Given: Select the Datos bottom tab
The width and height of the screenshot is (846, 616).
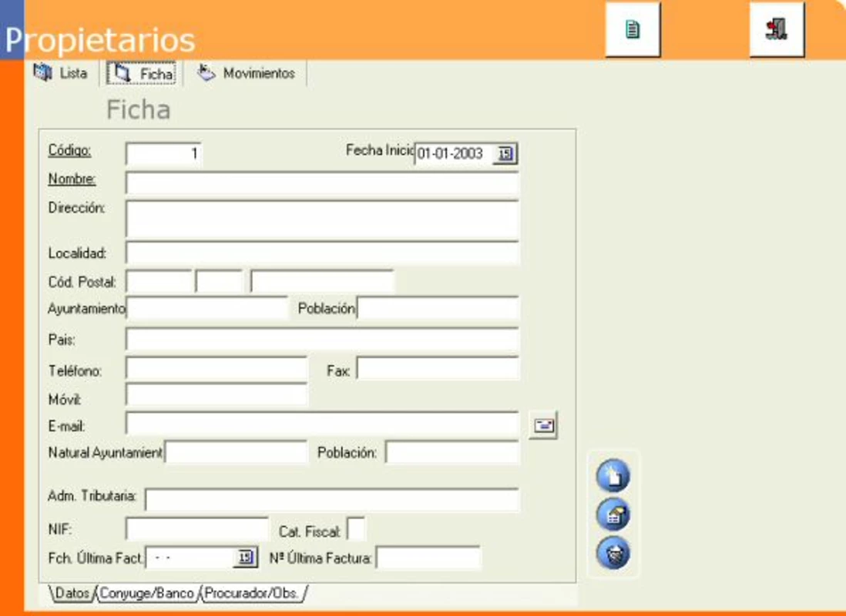Looking at the screenshot, I should 72,594.
